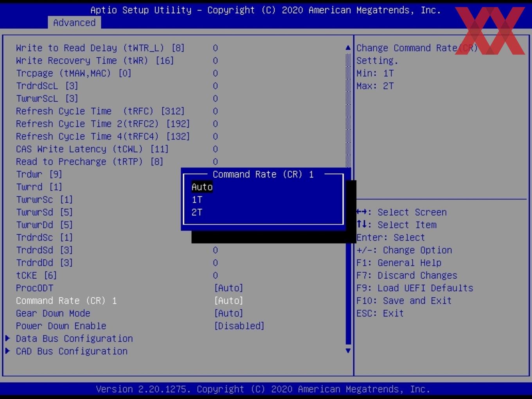
Task: Click F7: Discard Changes hint
Action: coord(406,275)
